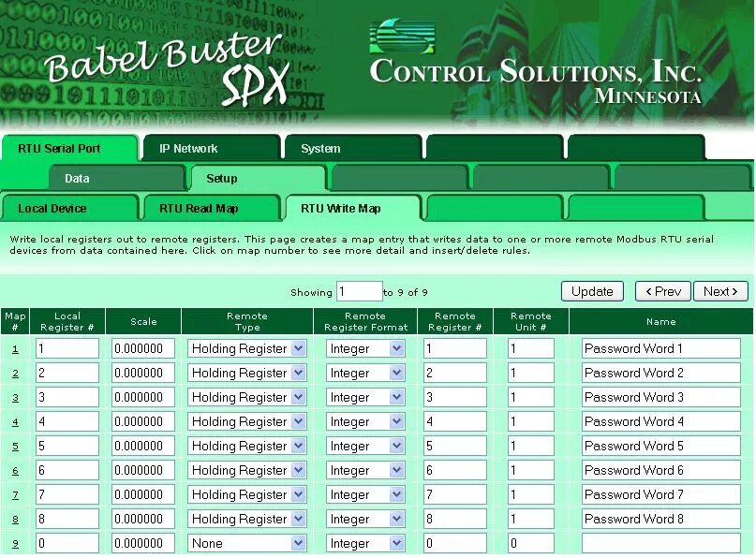The width and height of the screenshot is (756, 558).
Task: Open the None Remote Type dropdown for map 9
Action: point(247,543)
